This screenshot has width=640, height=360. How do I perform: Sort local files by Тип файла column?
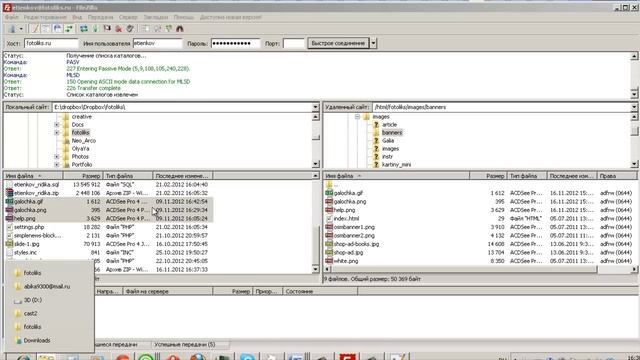tap(128, 176)
